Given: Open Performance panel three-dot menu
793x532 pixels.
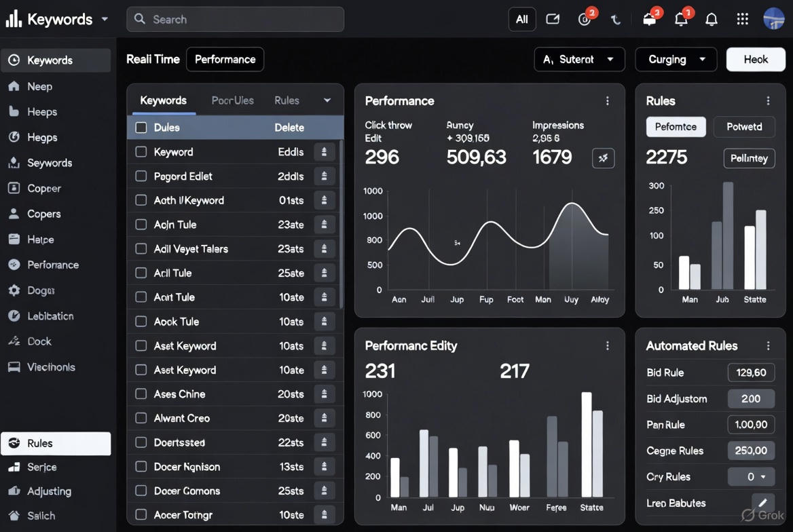Looking at the screenshot, I should click(607, 101).
